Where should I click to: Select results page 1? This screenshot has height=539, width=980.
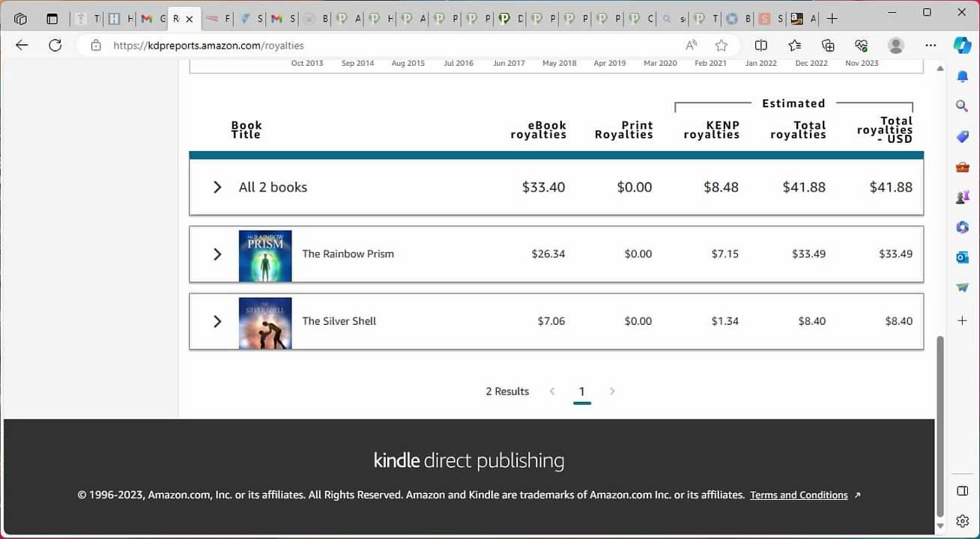pyautogui.click(x=582, y=392)
